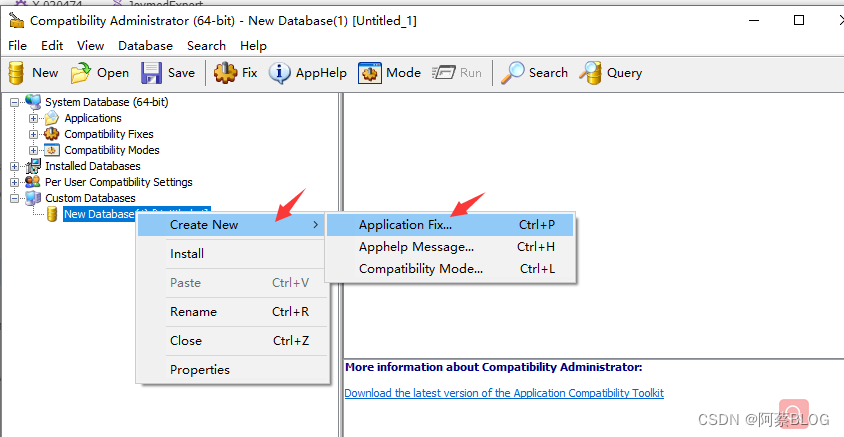Minimize the Compatibility Administrator window
844x437 pixels.
755,20
